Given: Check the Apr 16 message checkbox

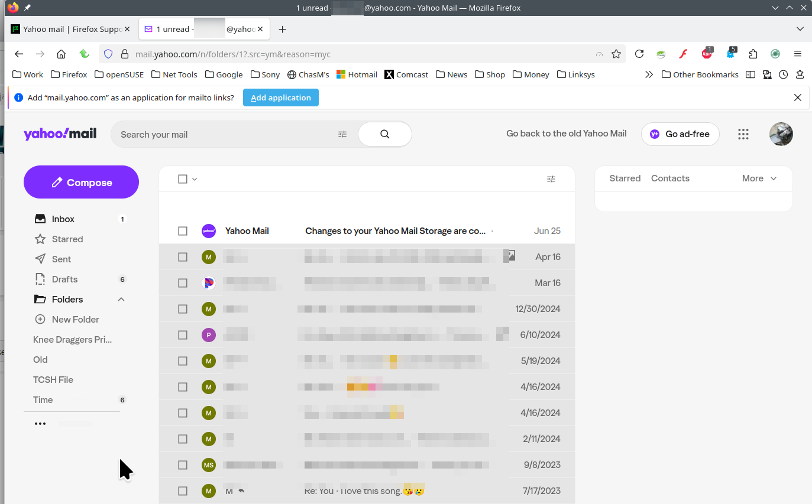Looking at the screenshot, I should [x=183, y=257].
